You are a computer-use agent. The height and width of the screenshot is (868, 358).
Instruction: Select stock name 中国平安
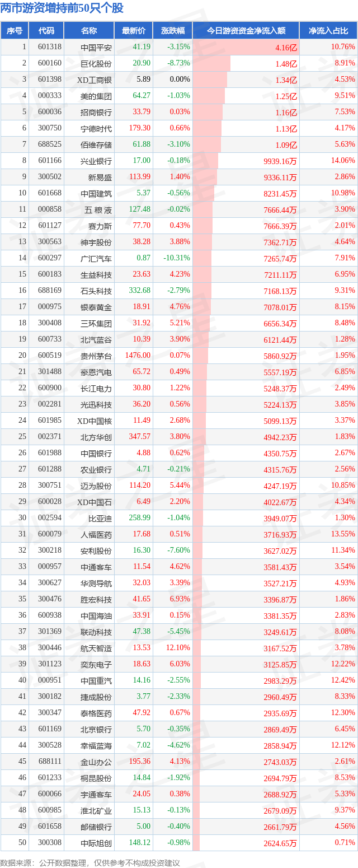click(x=96, y=48)
